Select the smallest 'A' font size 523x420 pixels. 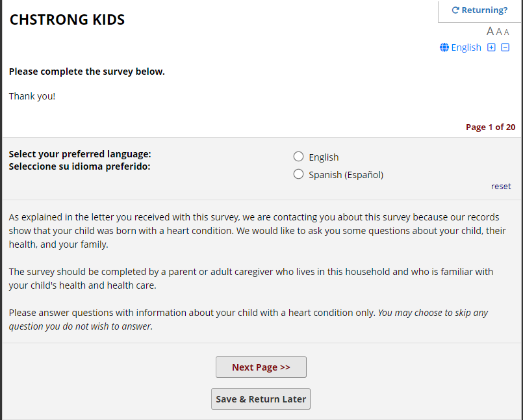point(507,33)
